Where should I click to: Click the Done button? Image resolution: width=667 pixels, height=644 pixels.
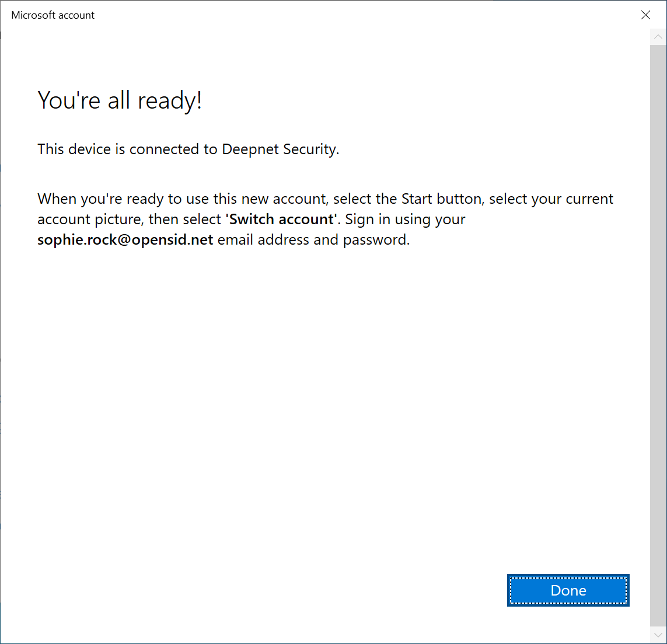[x=568, y=590]
